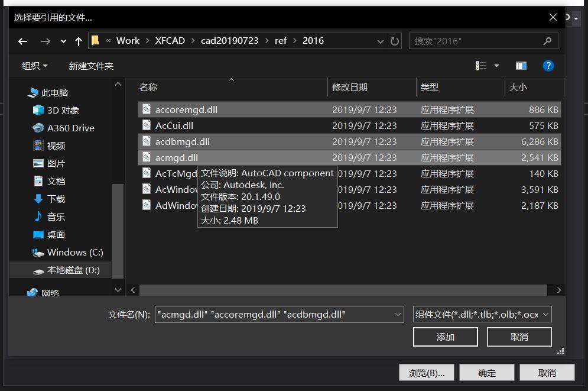Toggle the details view layout icon
Screen dimensions: 588x391
click(x=482, y=65)
